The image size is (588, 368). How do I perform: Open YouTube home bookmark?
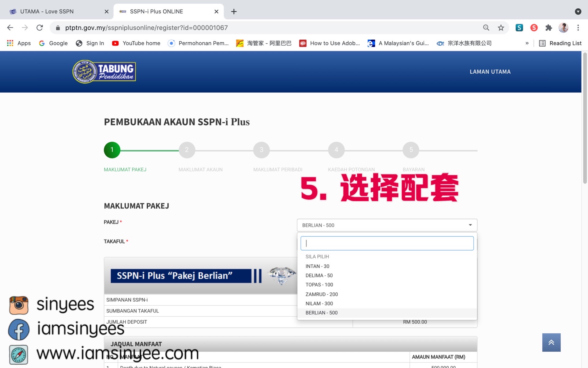(x=136, y=43)
